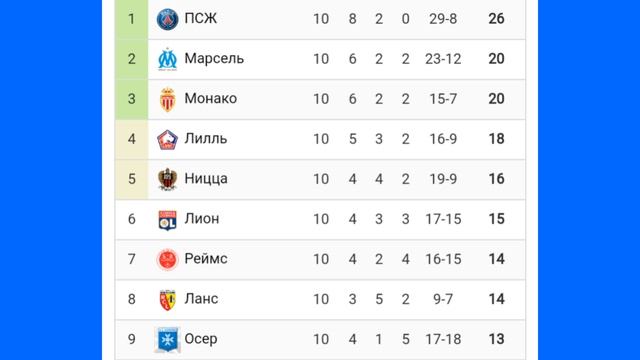Click Marseille's goal difference 23-12
Viewport: 640px width, 360px height.
pyautogui.click(x=443, y=59)
